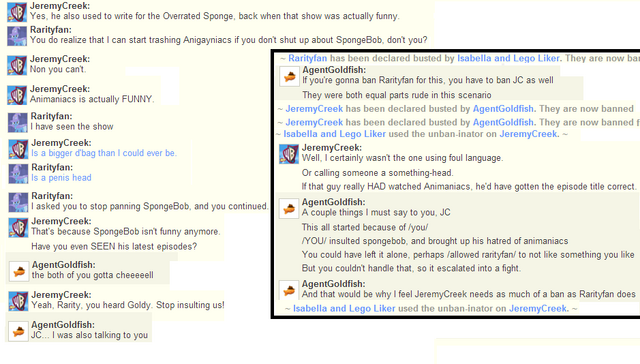Click the message "Animaniacs is actually FUNNY."
This screenshot has width=640, height=364.
tap(92, 99)
